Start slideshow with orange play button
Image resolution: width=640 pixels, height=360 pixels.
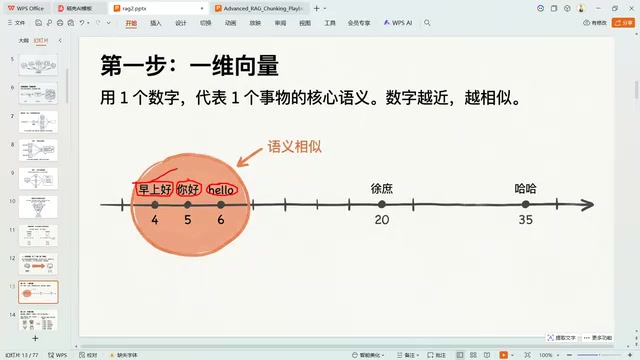[x=504, y=355]
